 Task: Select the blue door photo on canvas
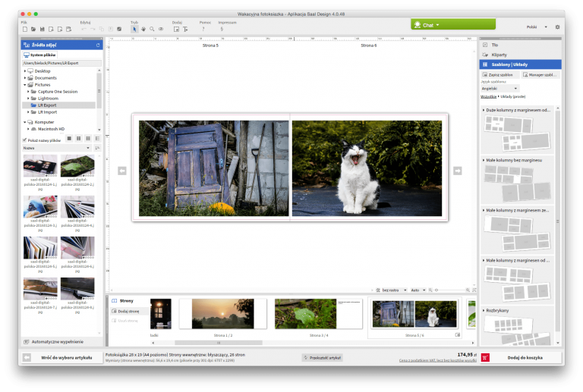tap(213, 168)
